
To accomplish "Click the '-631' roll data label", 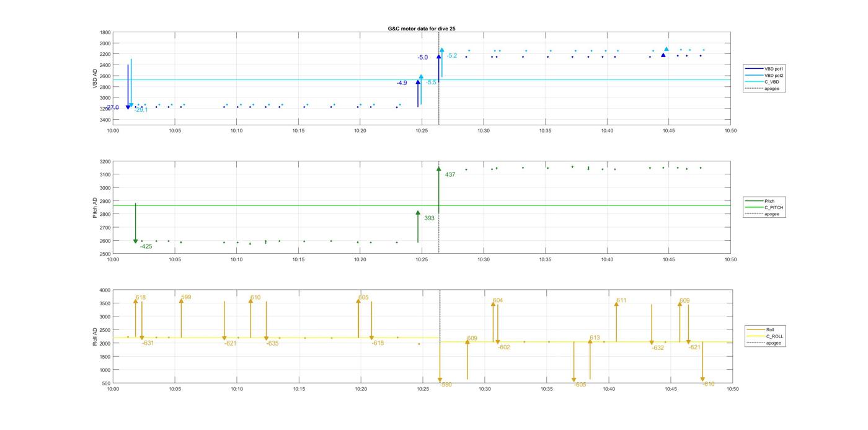I will (x=148, y=343).
